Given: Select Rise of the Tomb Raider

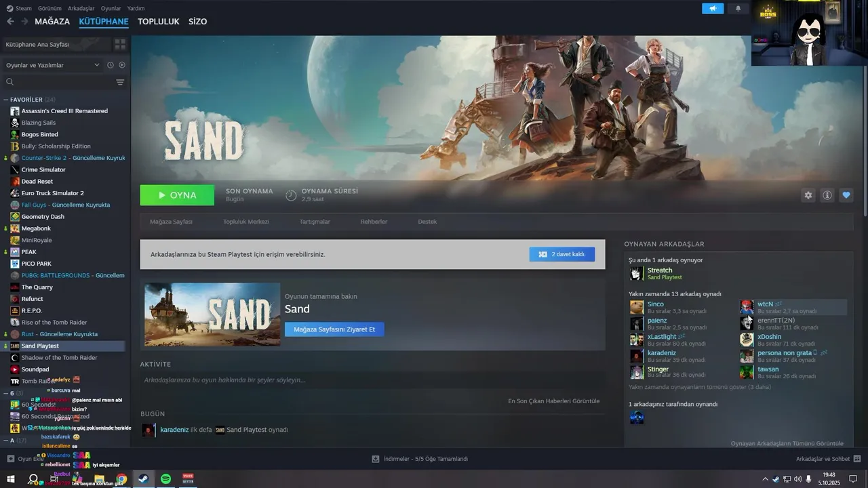Looking at the screenshot, I should [54, 323].
